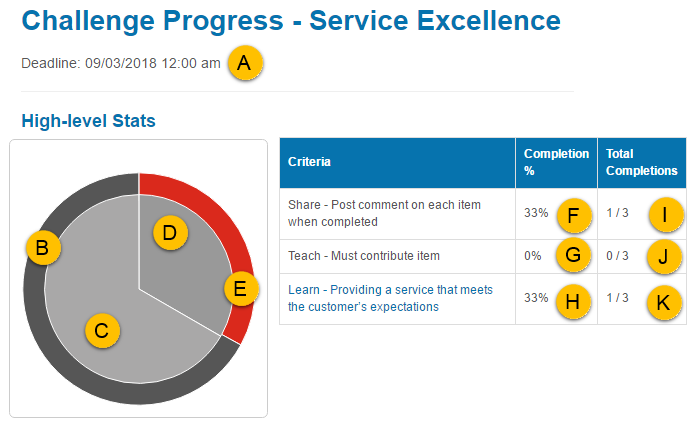Click the yellow marker labeled A
Viewport: 694px width, 427px height.
245,64
